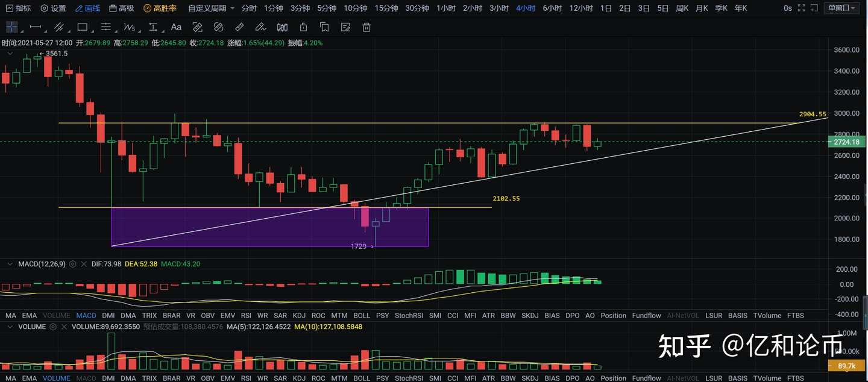Toggle OBV in the bottom VOLUME-highlighted row

tap(207, 378)
